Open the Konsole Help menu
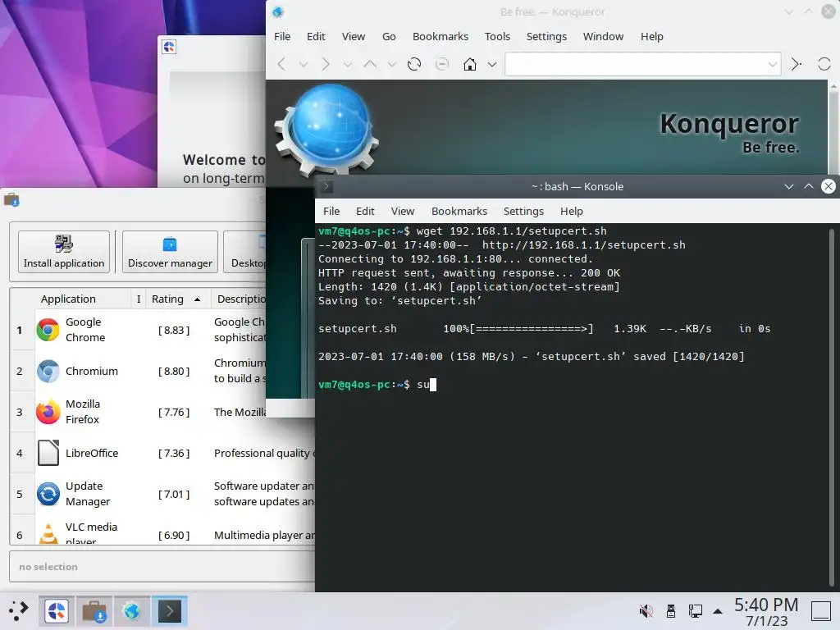The image size is (840, 630). coord(572,211)
